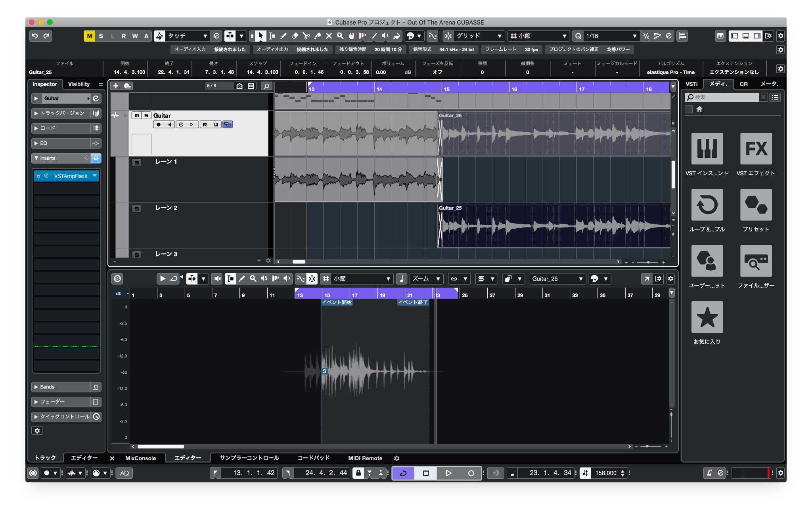Select the Erase tool in main toolbar
The height and width of the screenshot is (516, 812).
point(295,36)
